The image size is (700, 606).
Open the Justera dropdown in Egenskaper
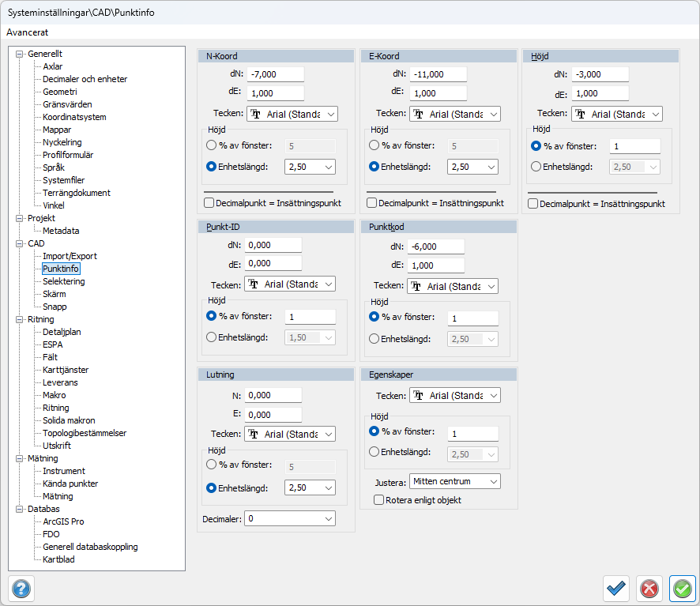[x=455, y=481]
